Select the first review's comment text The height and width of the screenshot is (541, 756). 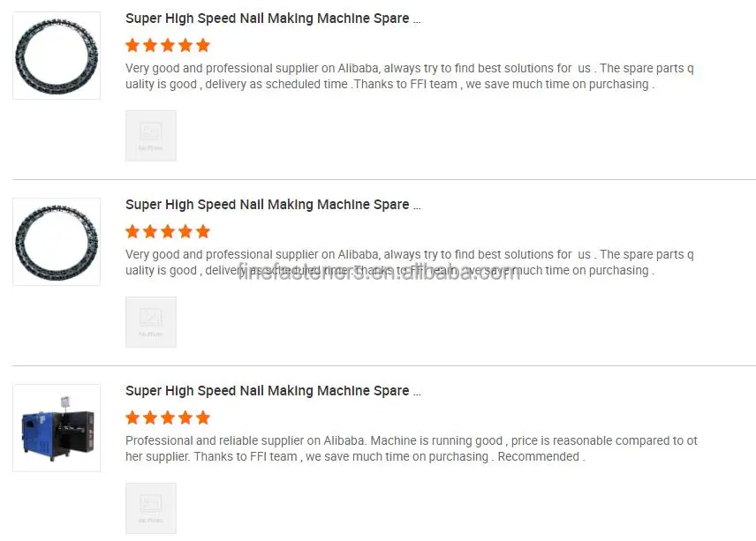click(410, 76)
